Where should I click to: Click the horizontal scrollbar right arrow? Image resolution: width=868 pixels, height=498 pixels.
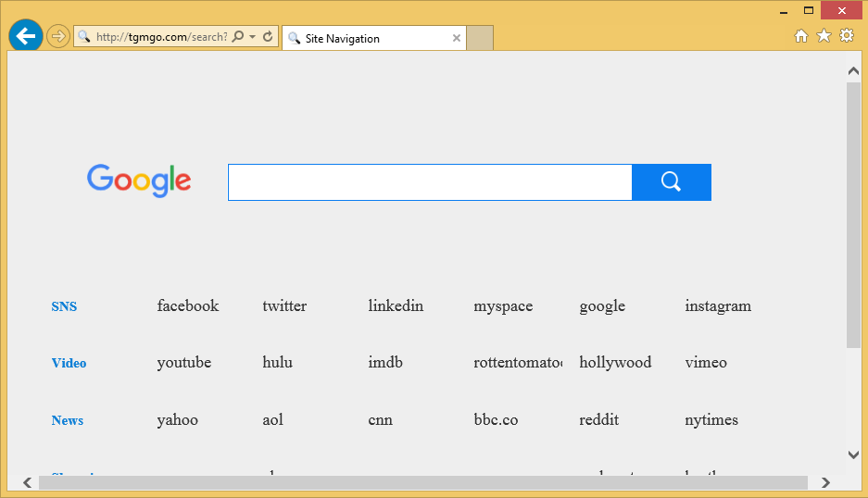click(x=825, y=482)
